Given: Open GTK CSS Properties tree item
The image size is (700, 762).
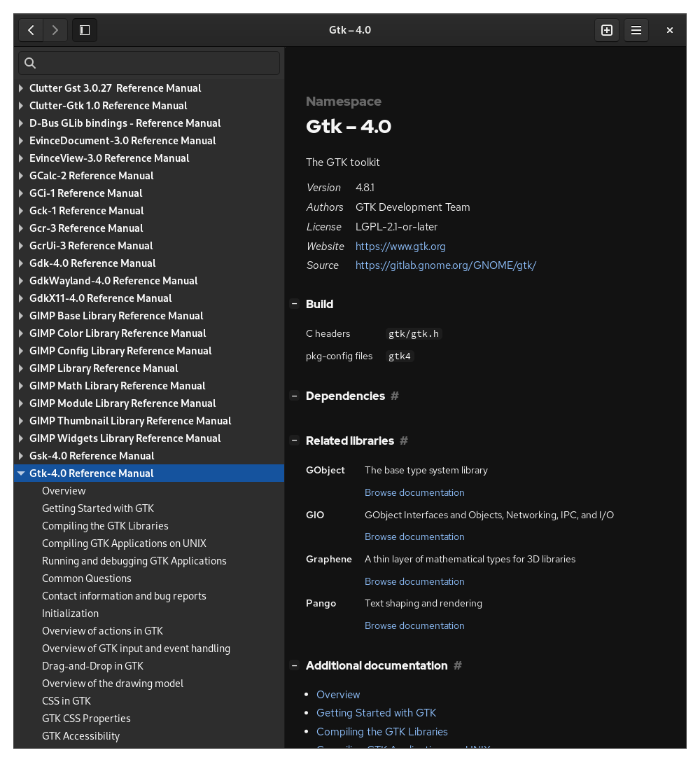Looking at the screenshot, I should click(x=148, y=718).
